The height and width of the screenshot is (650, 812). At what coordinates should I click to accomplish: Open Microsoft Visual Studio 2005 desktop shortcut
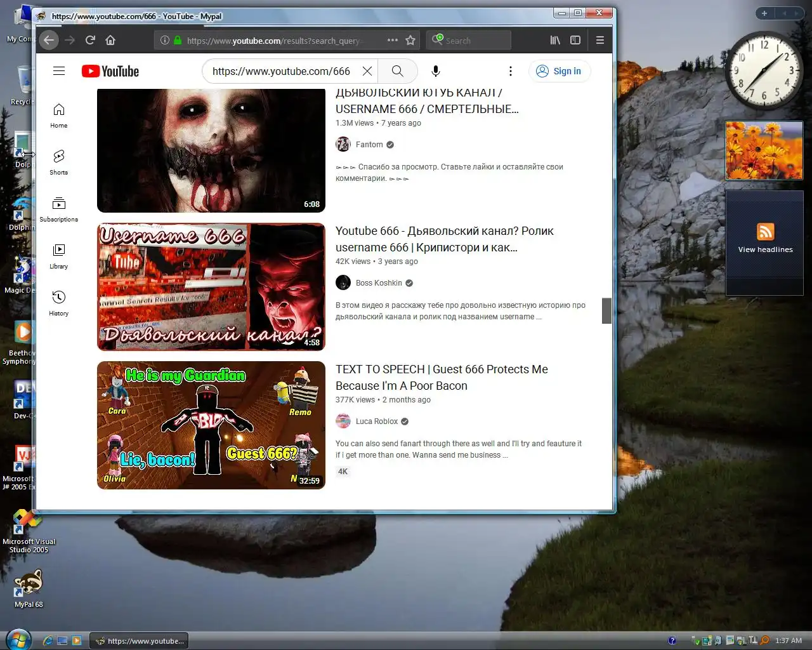29,531
